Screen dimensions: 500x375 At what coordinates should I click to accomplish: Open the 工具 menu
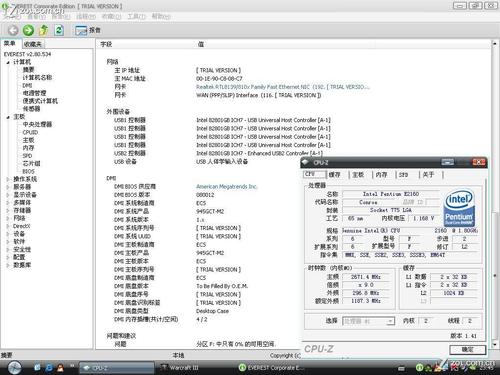(x=136, y=16)
